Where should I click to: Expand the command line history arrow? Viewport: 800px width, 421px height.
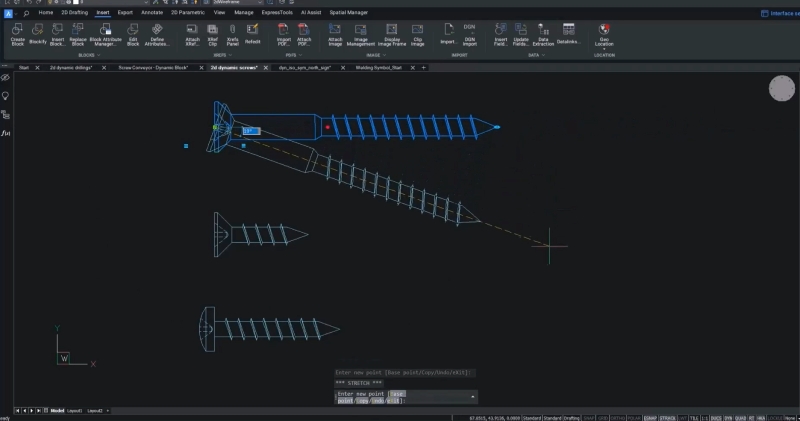472,397
